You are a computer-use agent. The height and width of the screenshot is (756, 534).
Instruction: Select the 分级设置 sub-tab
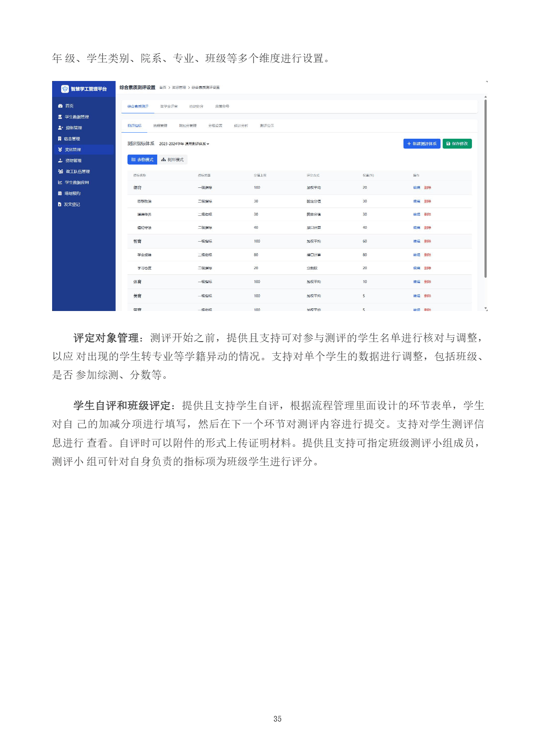click(215, 126)
